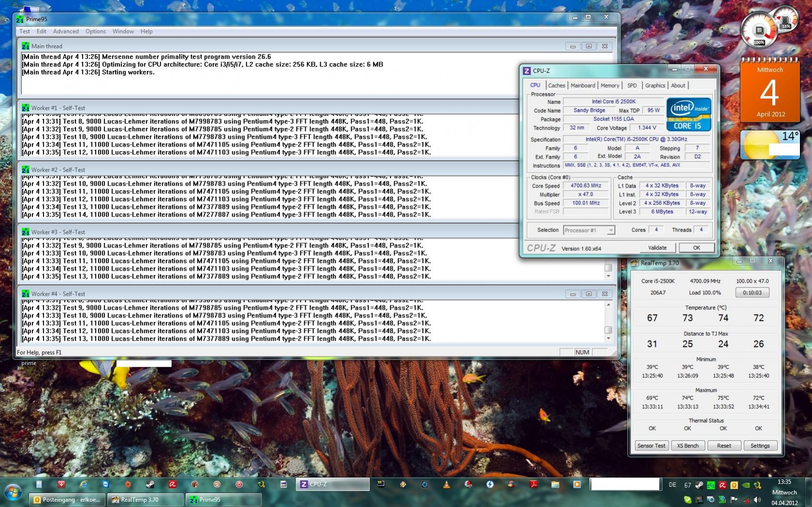Click the CPU meter gauge desktop gadget
812x507 pixels.
coord(759,31)
